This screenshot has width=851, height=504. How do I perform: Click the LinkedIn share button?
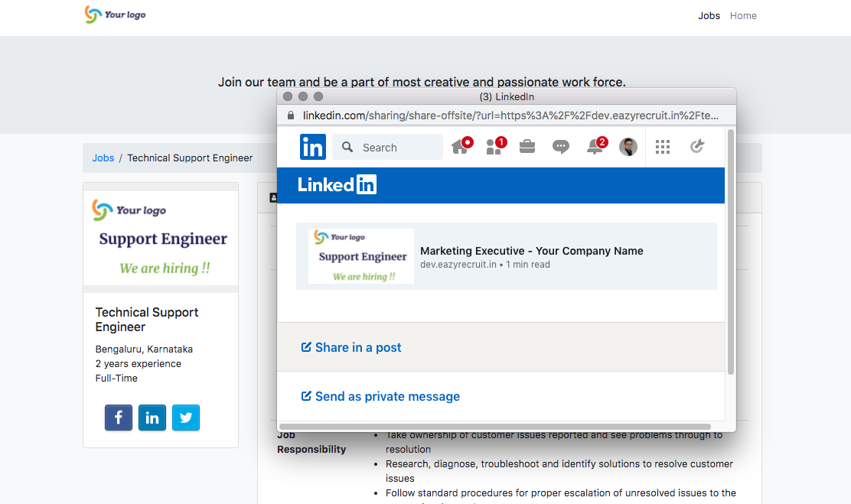(x=152, y=418)
